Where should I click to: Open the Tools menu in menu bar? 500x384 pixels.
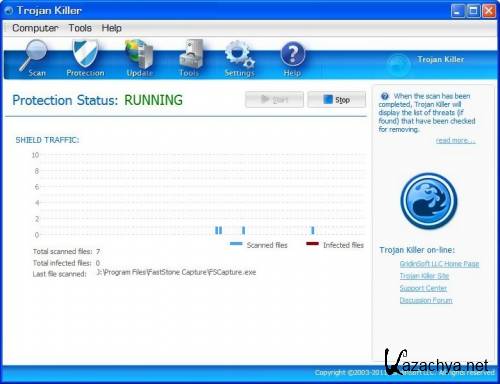pos(80,28)
